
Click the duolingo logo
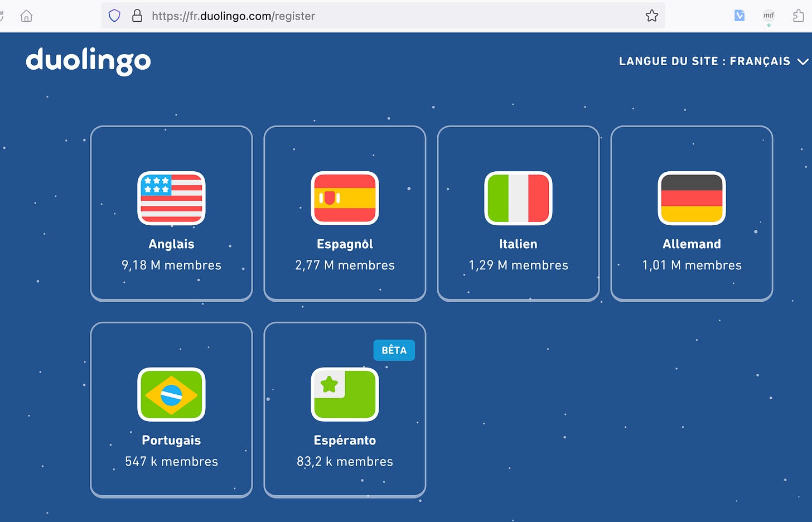click(88, 61)
